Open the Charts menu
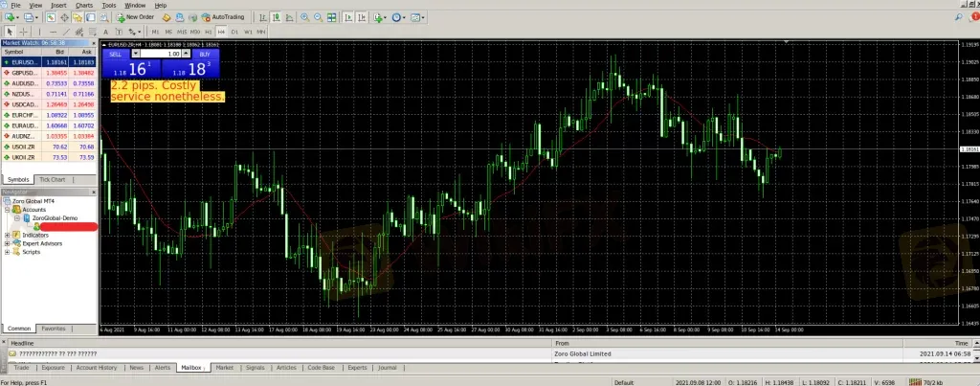 coord(84,5)
